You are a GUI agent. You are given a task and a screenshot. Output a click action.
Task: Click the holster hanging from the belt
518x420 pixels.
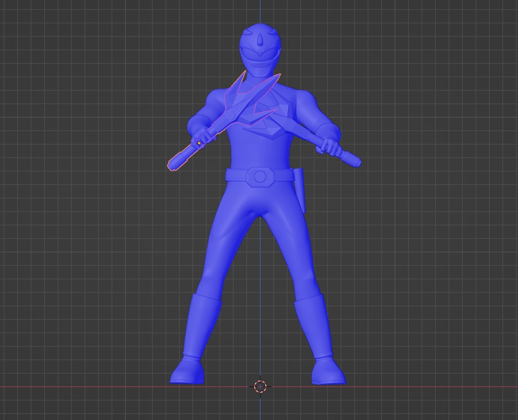[x=300, y=190]
